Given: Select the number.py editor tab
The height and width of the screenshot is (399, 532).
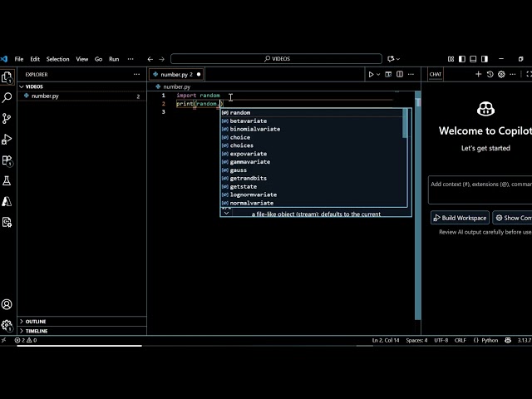Looking at the screenshot, I should click(x=176, y=74).
